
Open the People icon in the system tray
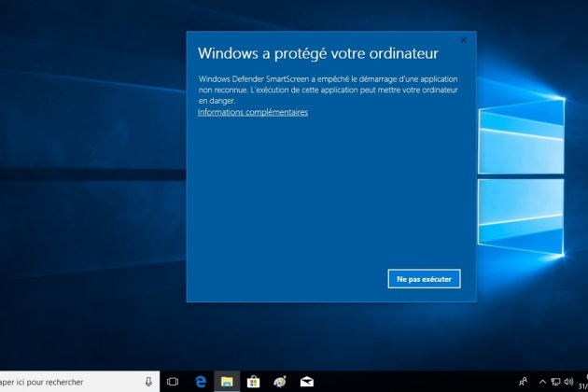click(x=523, y=382)
